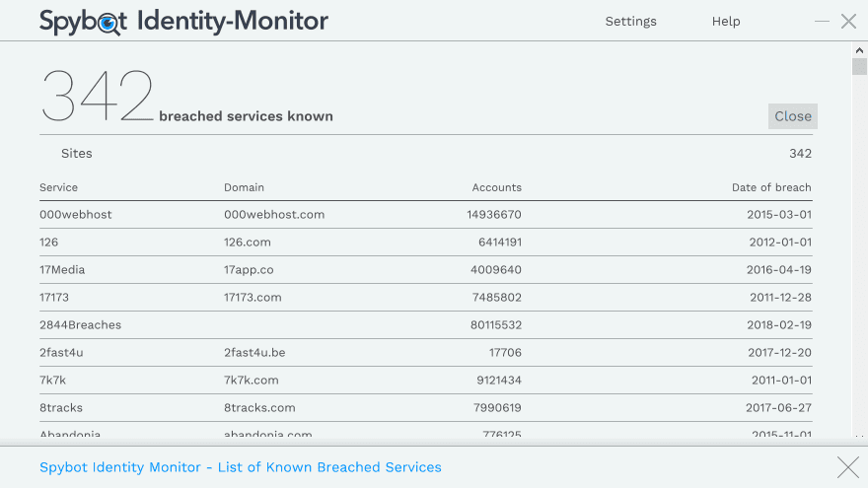The image size is (868, 488).
Task: Minimize the Identity-Monitor window
Action: tap(822, 22)
